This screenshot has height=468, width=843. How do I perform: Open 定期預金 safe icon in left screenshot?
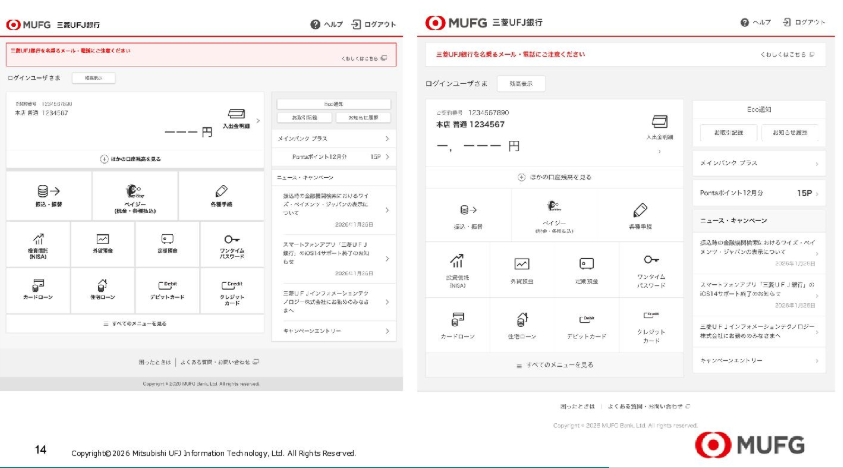(167, 238)
